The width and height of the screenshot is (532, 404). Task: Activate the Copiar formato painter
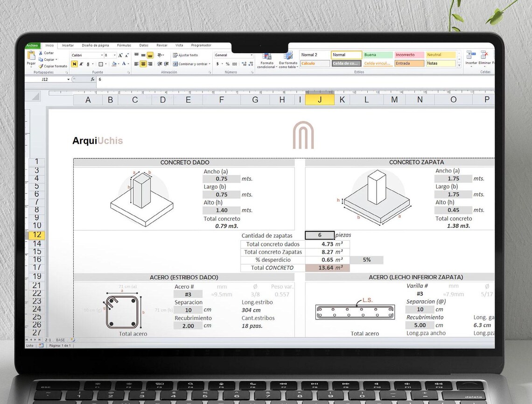click(54, 65)
